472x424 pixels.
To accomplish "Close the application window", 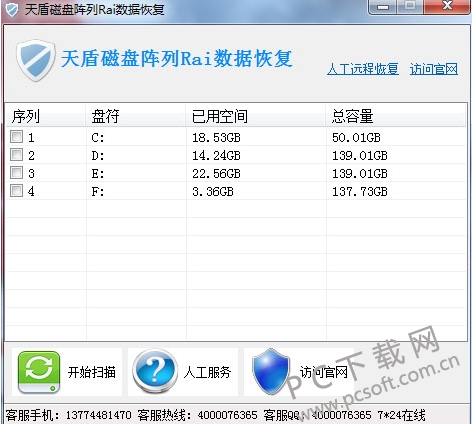I will pyautogui.click(x=447, y=6).
